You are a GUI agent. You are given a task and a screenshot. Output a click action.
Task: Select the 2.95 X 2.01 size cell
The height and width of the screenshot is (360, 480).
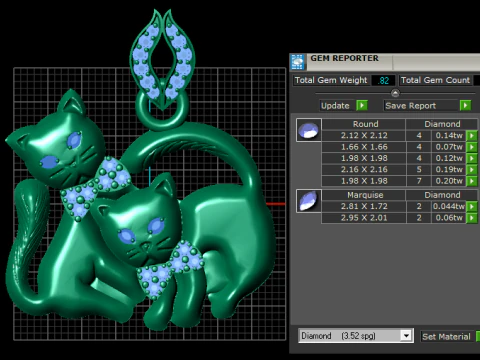364,218
